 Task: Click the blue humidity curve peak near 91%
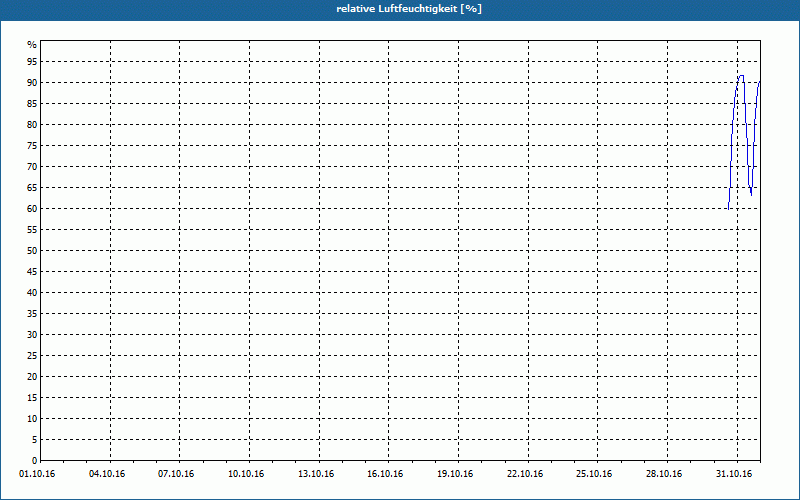741,76
